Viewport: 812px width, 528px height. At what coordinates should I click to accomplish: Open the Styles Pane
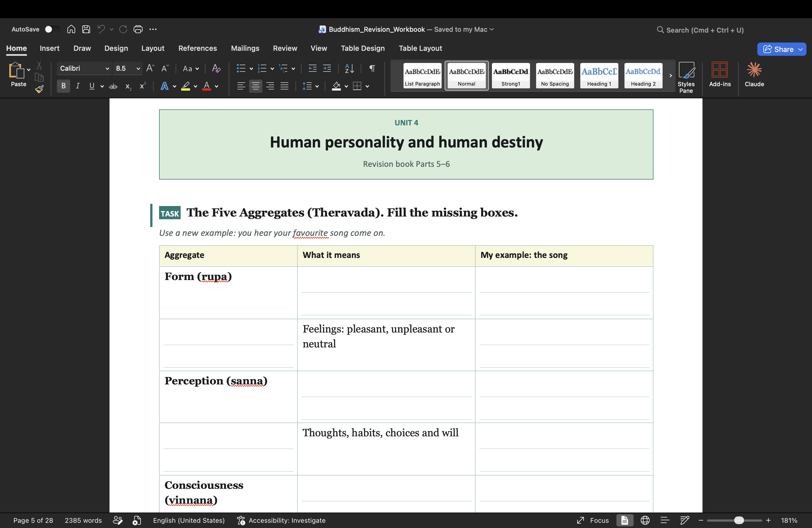pos(686,77)
